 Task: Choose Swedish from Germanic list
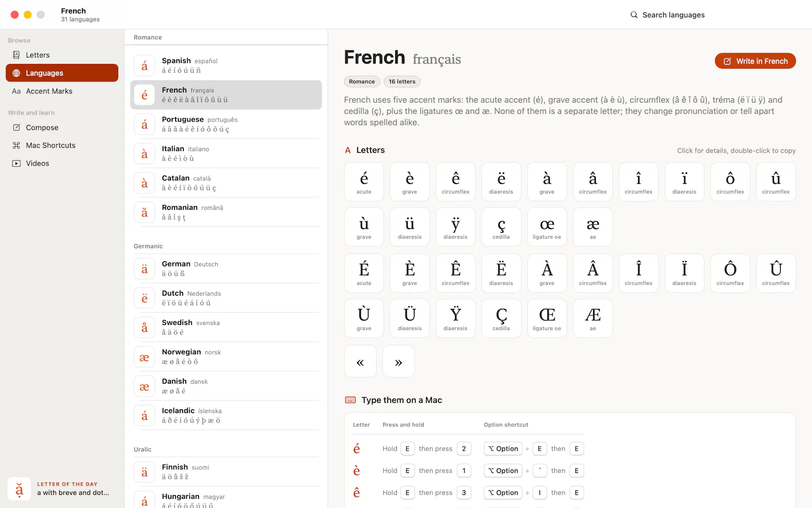click(x=226, y=328)
